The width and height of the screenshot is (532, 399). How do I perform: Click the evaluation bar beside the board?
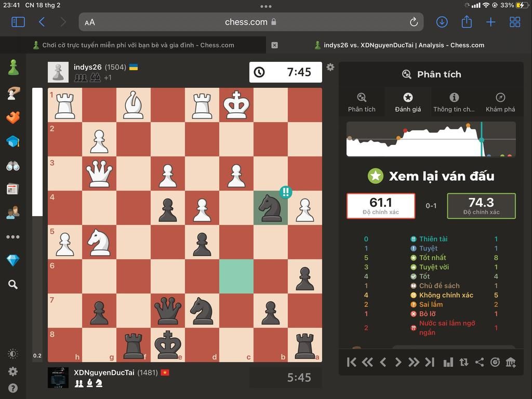point(37,225)
